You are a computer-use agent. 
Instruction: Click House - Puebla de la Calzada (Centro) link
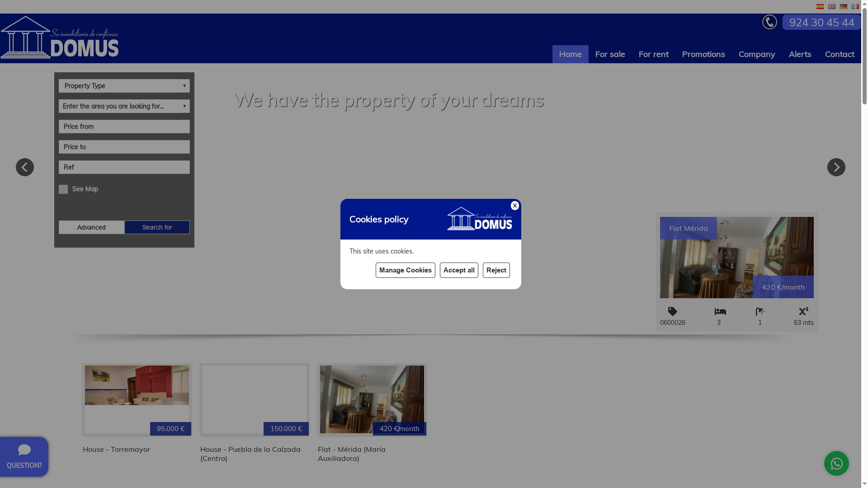250,454
